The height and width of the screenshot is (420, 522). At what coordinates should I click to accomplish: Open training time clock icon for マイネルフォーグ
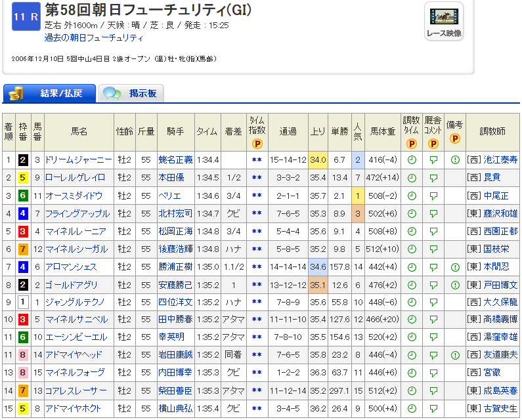coord(412,373)
